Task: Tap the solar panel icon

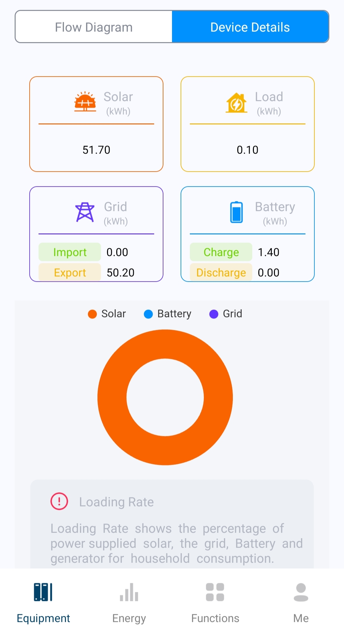Action: pos(85,102)
